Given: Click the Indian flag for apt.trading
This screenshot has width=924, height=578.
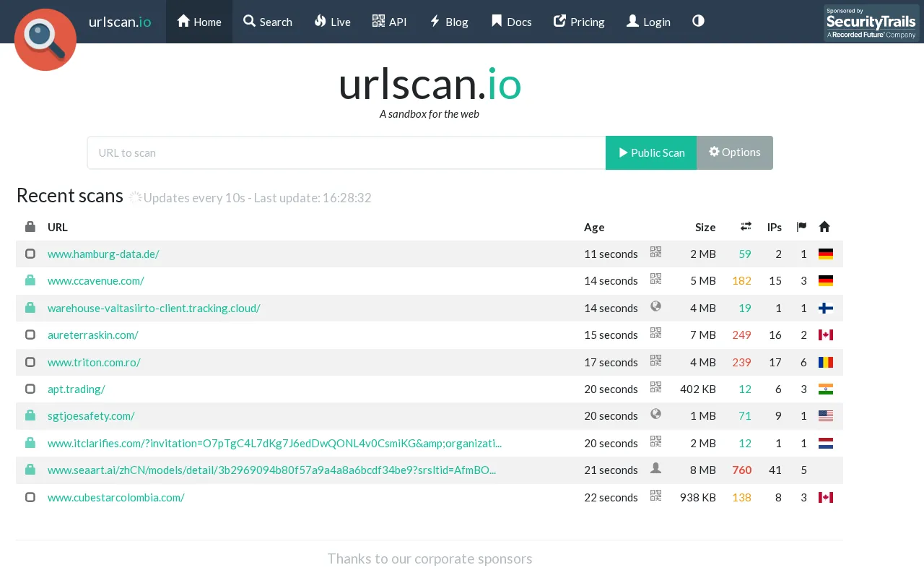Looking at the screenshot, I should (x=826, y=389).
